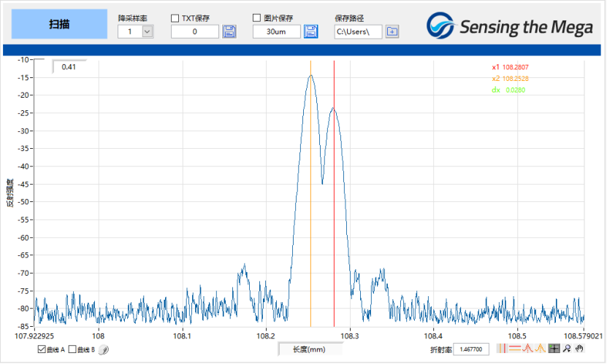This screenshot has width=607, height=364.
Task: Click the save path text field
Action: pos(357,31)
